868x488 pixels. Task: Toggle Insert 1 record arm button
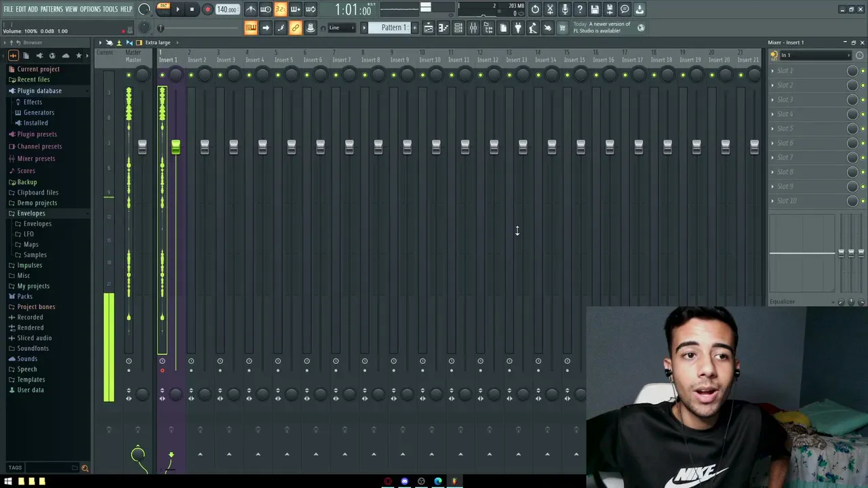pyautogui.click(x=162, y=370)
